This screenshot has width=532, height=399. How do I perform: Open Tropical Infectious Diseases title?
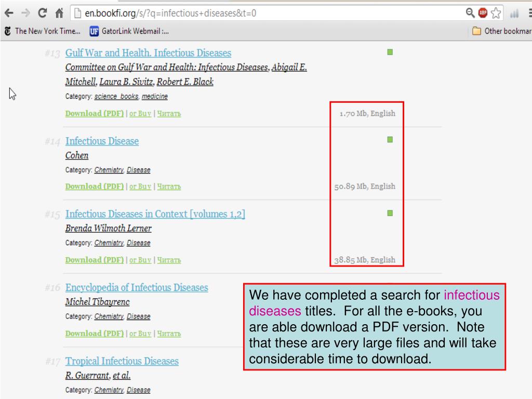tap(122, 362)
